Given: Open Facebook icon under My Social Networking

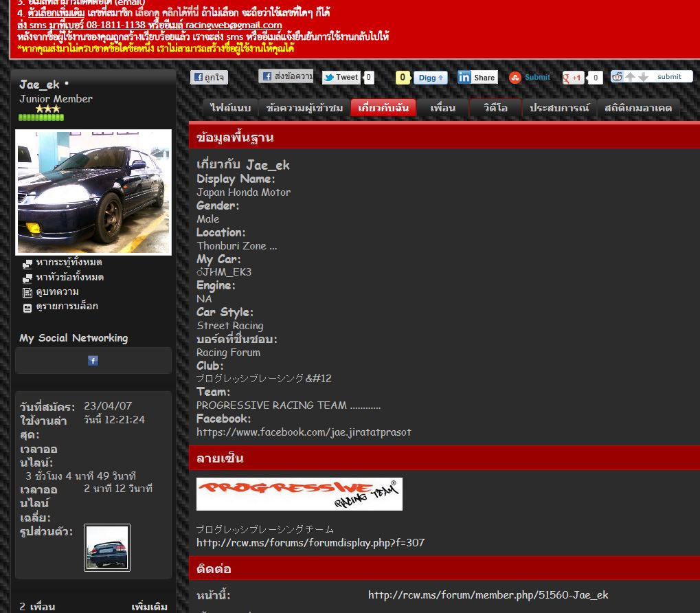Looking at the screenshot, I should point(93,361).
